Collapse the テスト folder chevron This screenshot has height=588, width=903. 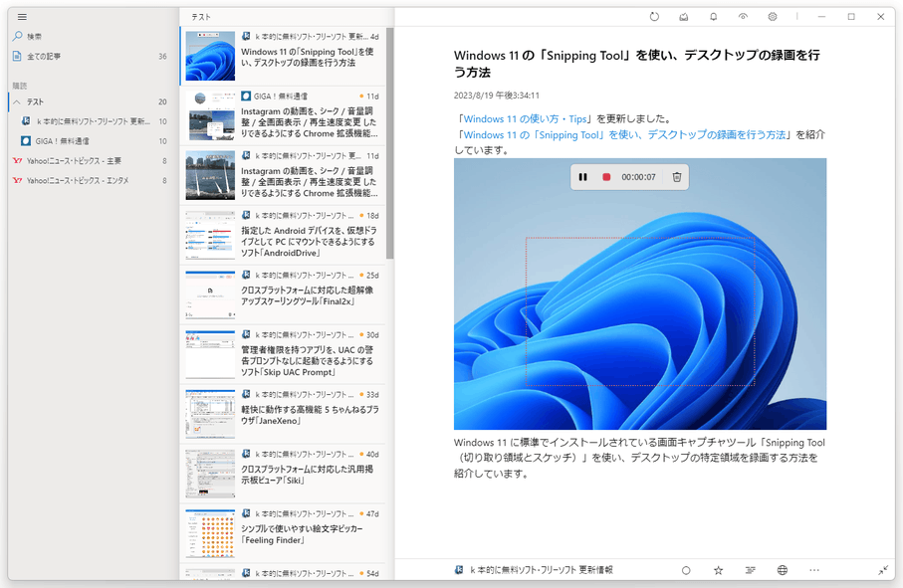pos(17,101)
